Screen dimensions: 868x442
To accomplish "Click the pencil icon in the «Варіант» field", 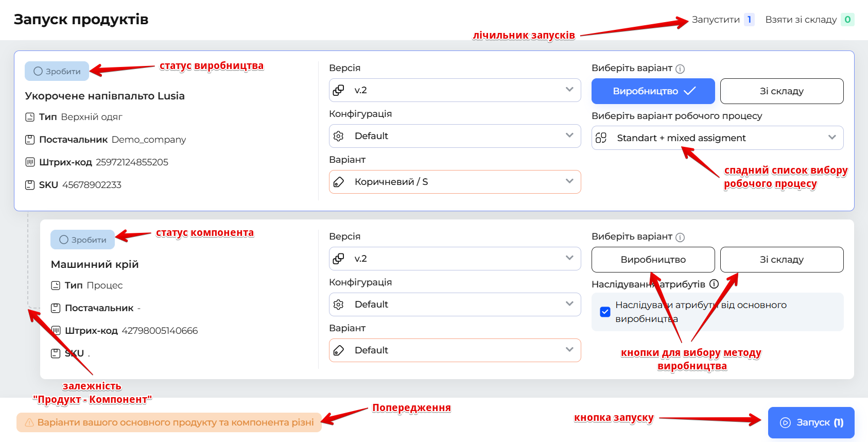I will (339, 181).
